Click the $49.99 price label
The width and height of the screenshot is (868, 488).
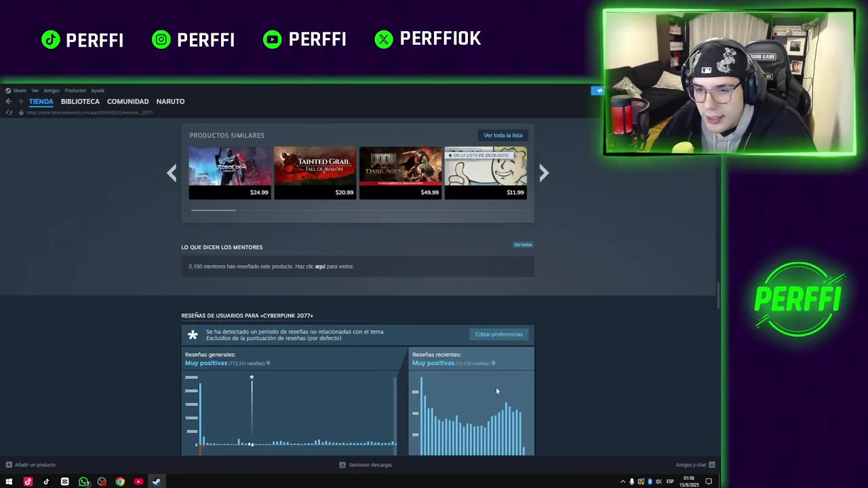pos(429,192)
